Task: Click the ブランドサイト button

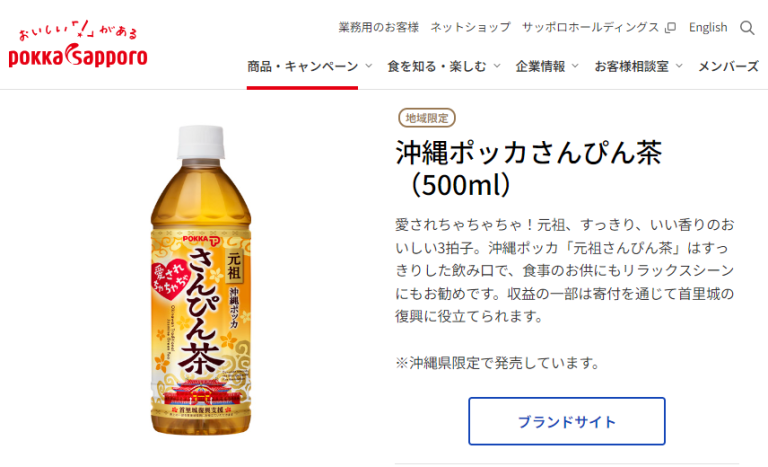Action: point(567,421)
